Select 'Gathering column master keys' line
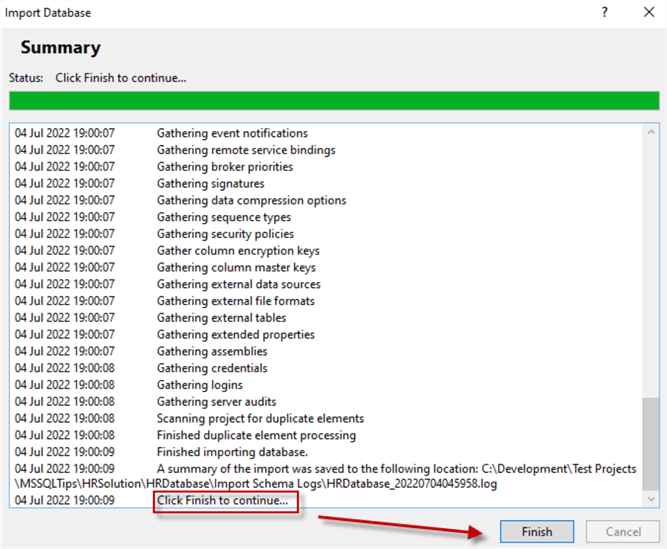Viewport: 667px width, 549px height. click(x=236, y=267)
